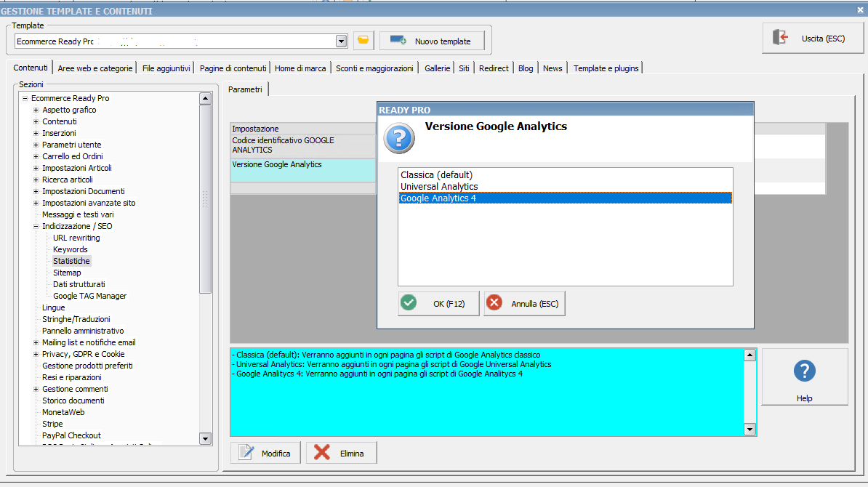This screenshot has height=487, width=868.
Task: Expand the Aspetto grafico node
Action: tap(36, 110)
